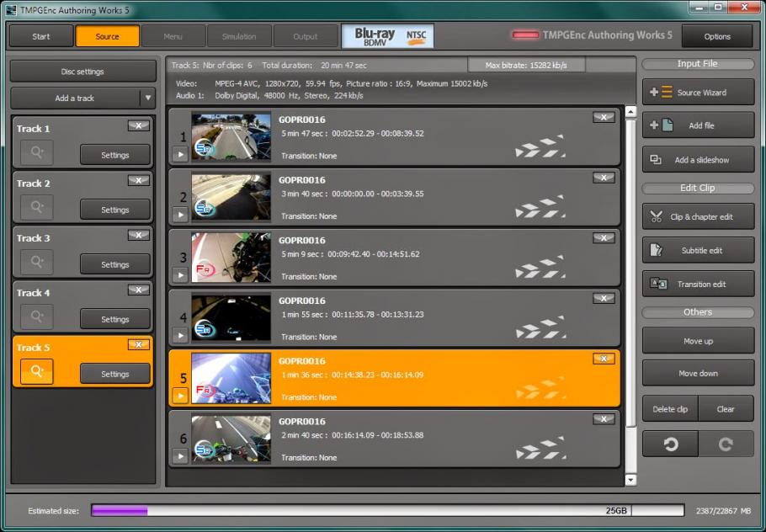Viewport: 766px width, 532px height.
Task: Remove clip 2 using its X icon
Action: (604, 178)
